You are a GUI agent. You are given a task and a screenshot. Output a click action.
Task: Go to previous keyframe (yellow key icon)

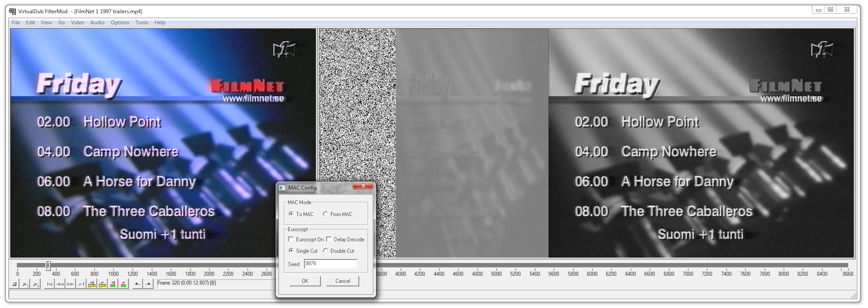coord(92,284)
